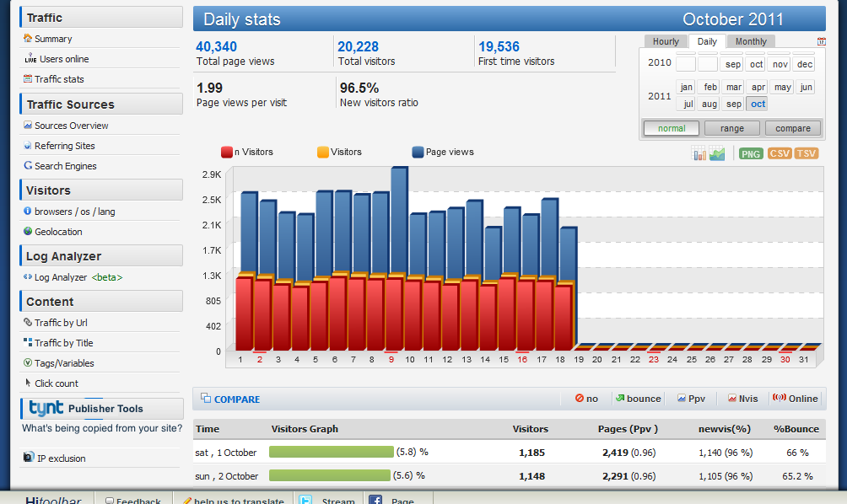The image size is (847, 504).
Task: Select normal date mode
Action: 672,128
